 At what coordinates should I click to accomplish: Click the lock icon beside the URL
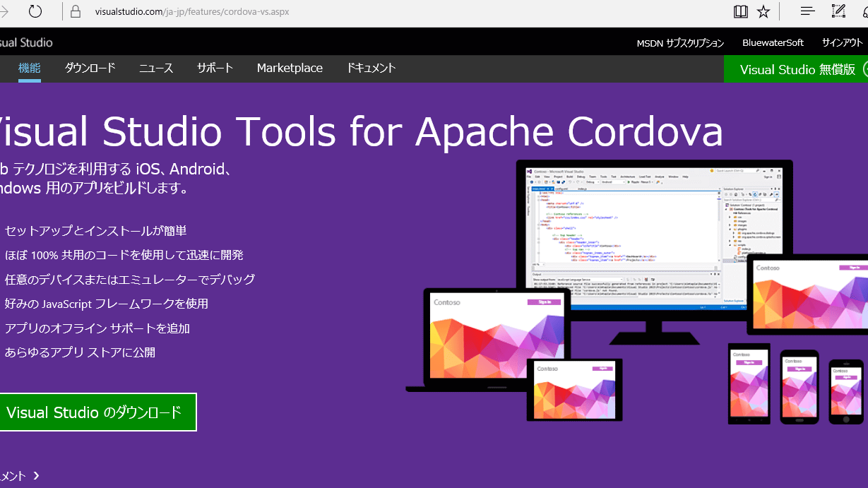click(76, 12)
